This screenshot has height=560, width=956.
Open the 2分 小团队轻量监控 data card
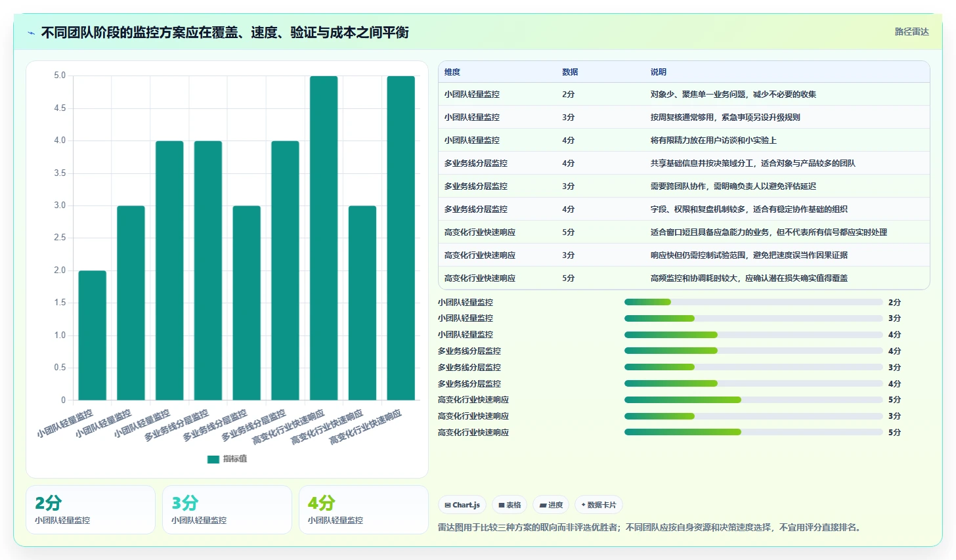(91, 509)
